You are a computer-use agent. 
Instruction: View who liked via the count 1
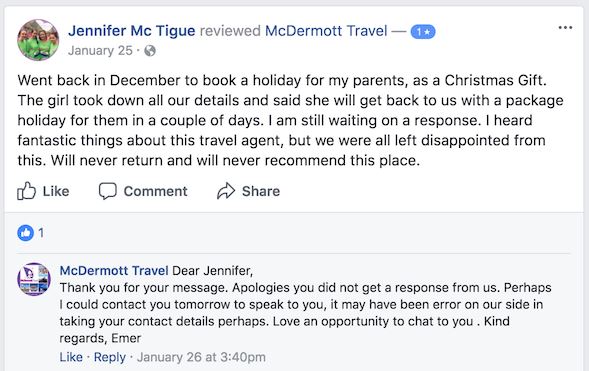tap(41, 233)
